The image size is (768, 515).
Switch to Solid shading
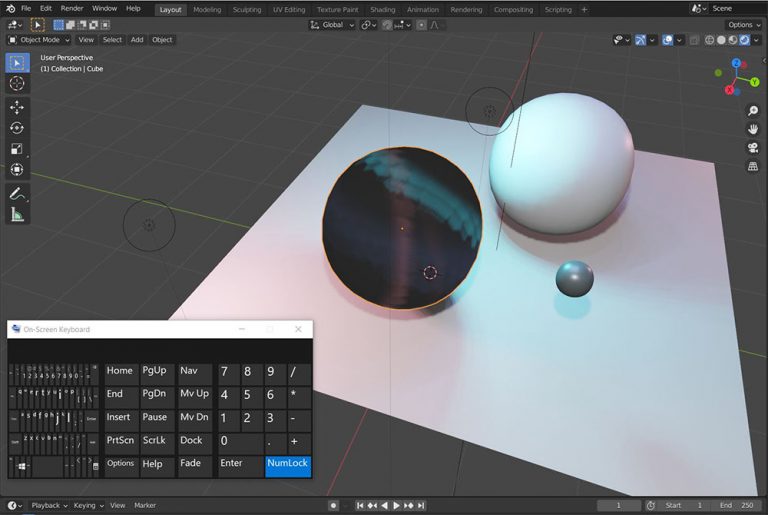[721, 40]
